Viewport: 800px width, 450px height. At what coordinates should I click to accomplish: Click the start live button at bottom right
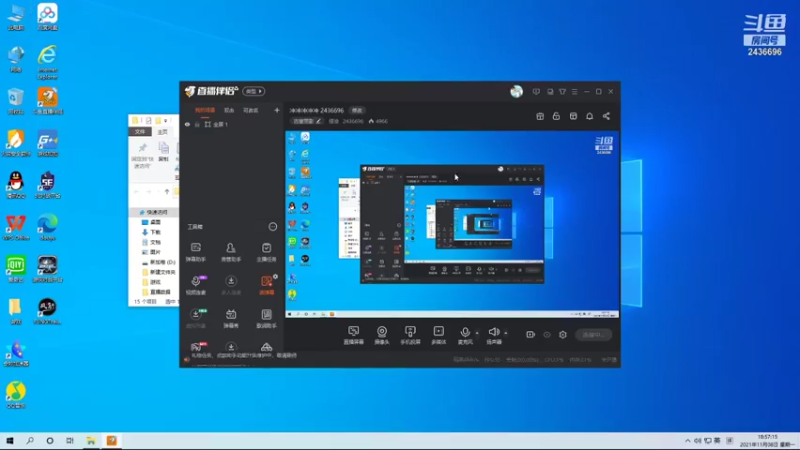coord(593,335)
